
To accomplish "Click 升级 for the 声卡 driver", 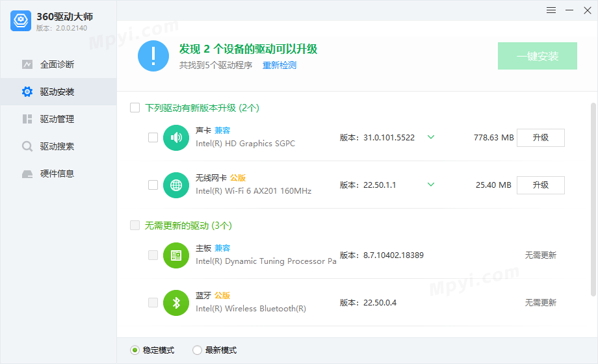I will [x=541, y=138].
